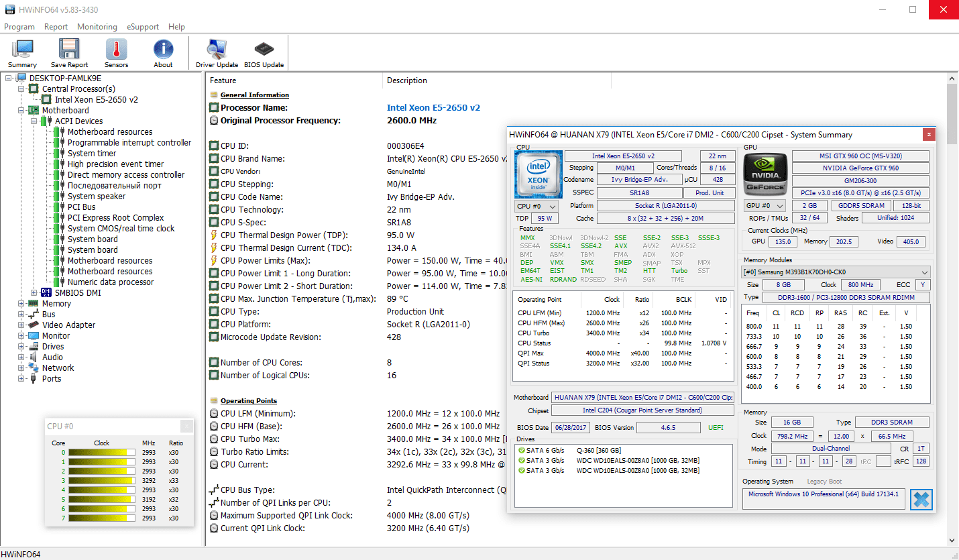Select the Numeric data processor item
This screenshot has height=560, width=959.
pyautogui.click(x=110, y=282)
